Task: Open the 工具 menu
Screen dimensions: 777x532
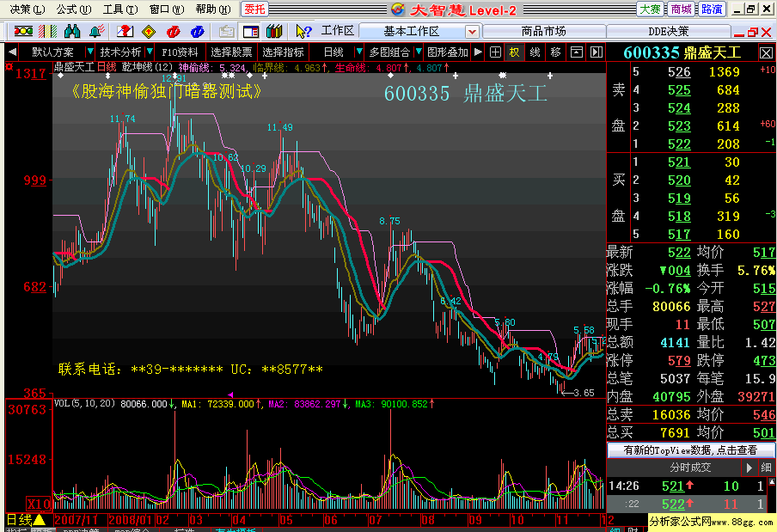Action: [120, 9]
